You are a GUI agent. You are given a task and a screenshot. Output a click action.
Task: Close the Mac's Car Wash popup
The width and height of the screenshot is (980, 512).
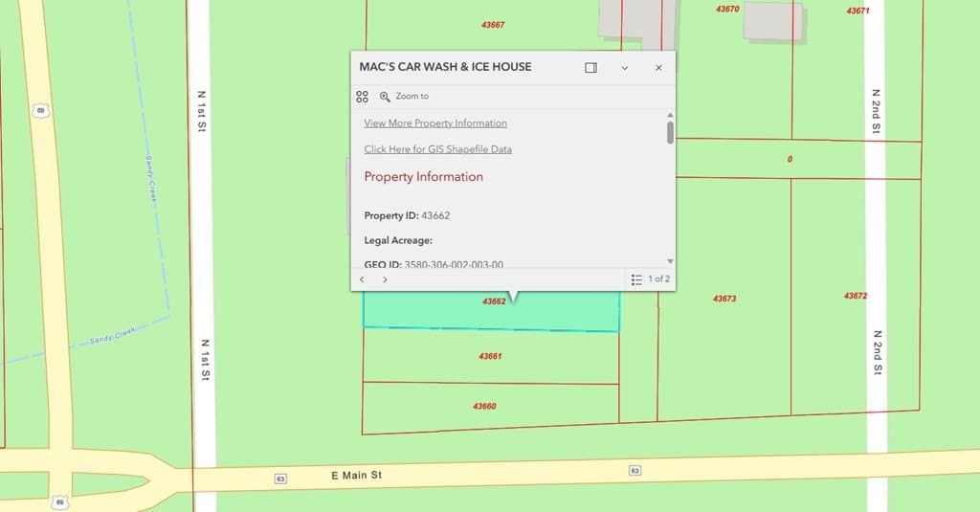click(658, 68)
